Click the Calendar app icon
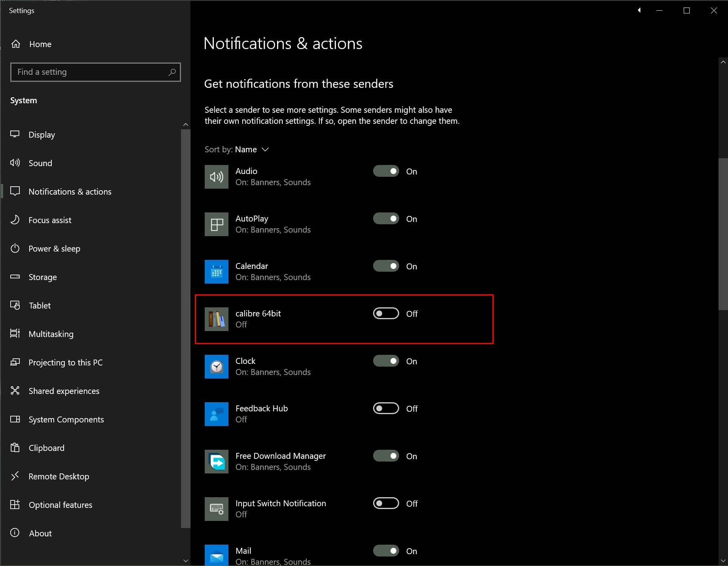Viewport: 728px width, 566px height. pyautogui.click(x=216, y=272)
